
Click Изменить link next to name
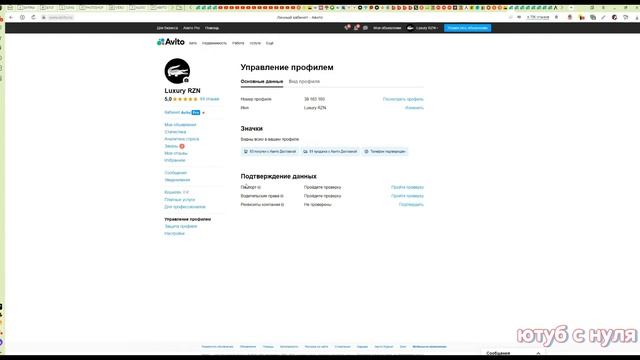point(414,108)
